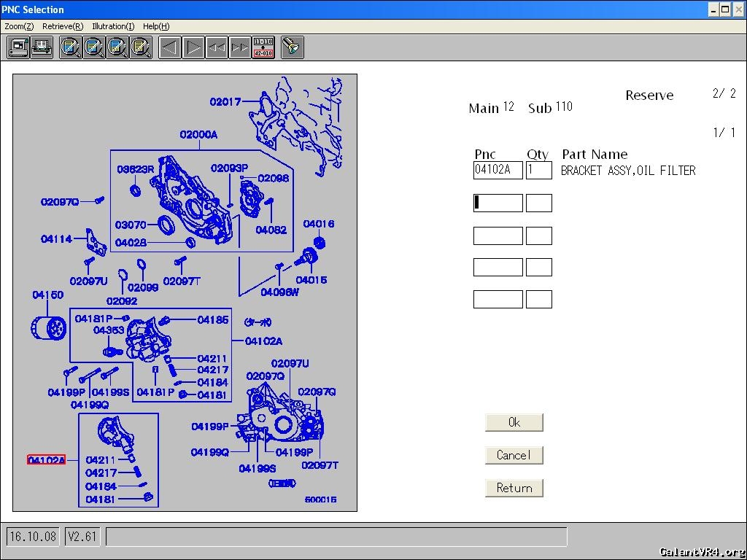The width and height of the screenshot is (747, 560).
Task: Click the Return button
Action: tap(514, 488)
